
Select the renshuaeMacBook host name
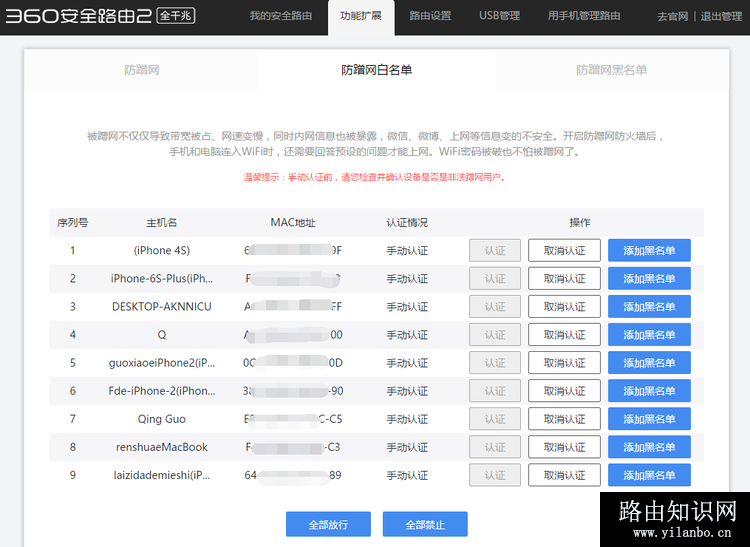click(x=162, y=447)
